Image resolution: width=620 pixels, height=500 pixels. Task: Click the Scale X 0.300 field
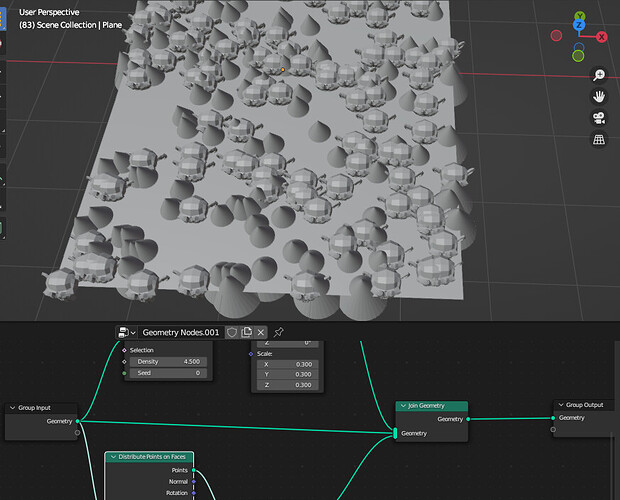point(287,364)
